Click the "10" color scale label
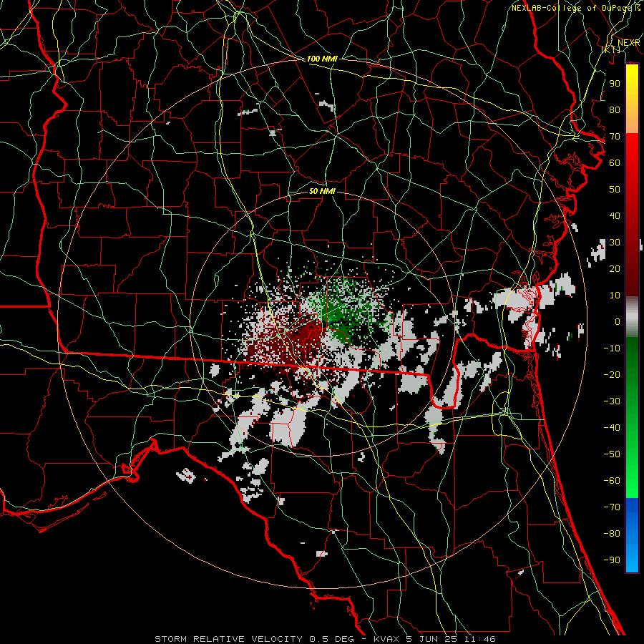 (615, 296)
